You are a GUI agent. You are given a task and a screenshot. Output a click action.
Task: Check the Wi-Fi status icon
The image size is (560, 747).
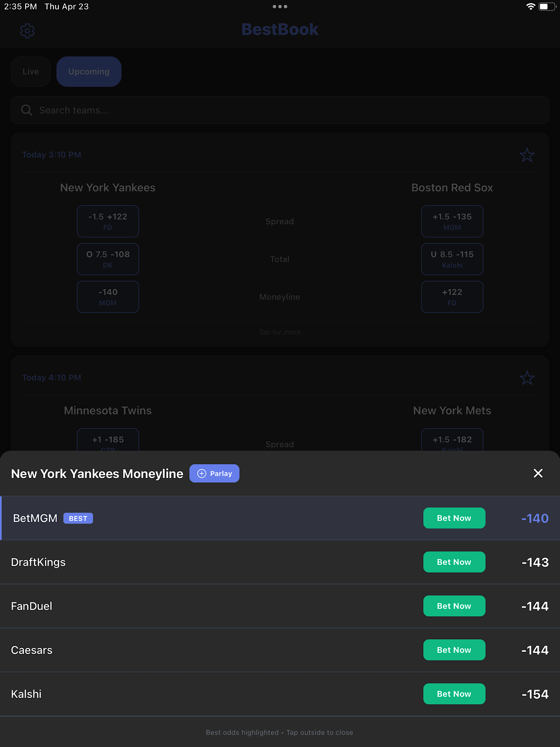(530, 7)
